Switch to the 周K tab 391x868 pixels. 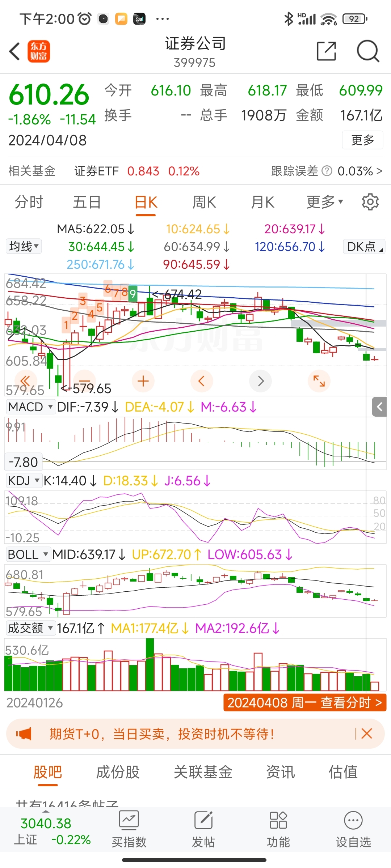click(204, 202)
